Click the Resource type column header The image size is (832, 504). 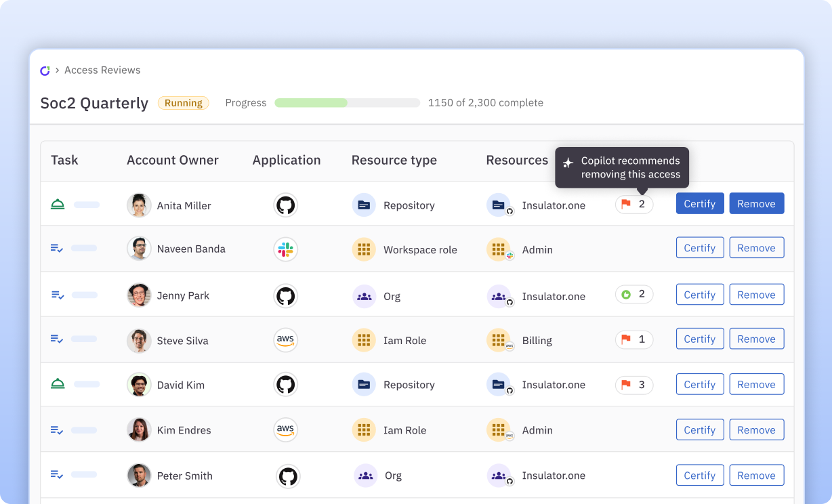tap(394, 160)
